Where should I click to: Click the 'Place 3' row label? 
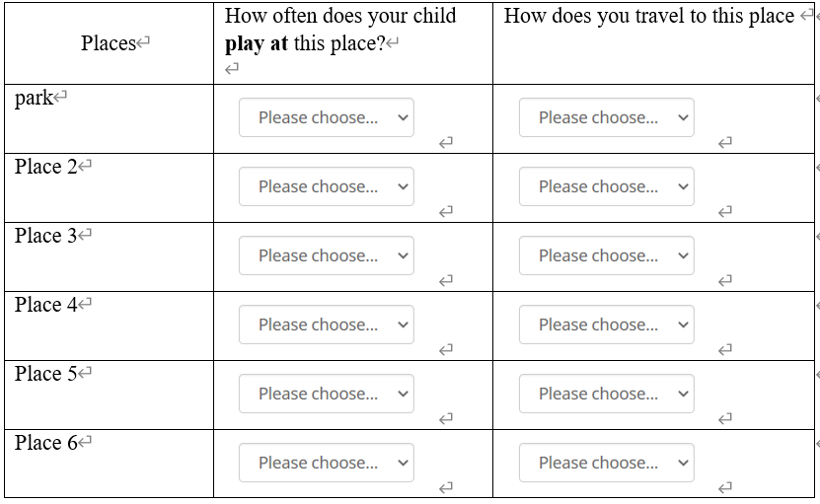pos(45,236)
